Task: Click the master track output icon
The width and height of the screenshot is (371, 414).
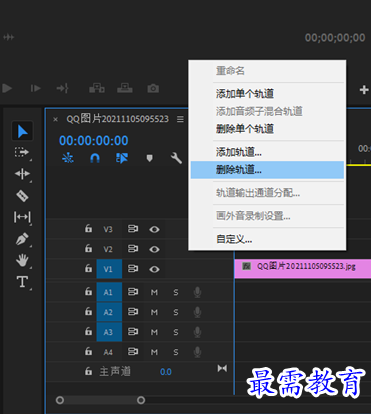Action: tap(222, 368)
